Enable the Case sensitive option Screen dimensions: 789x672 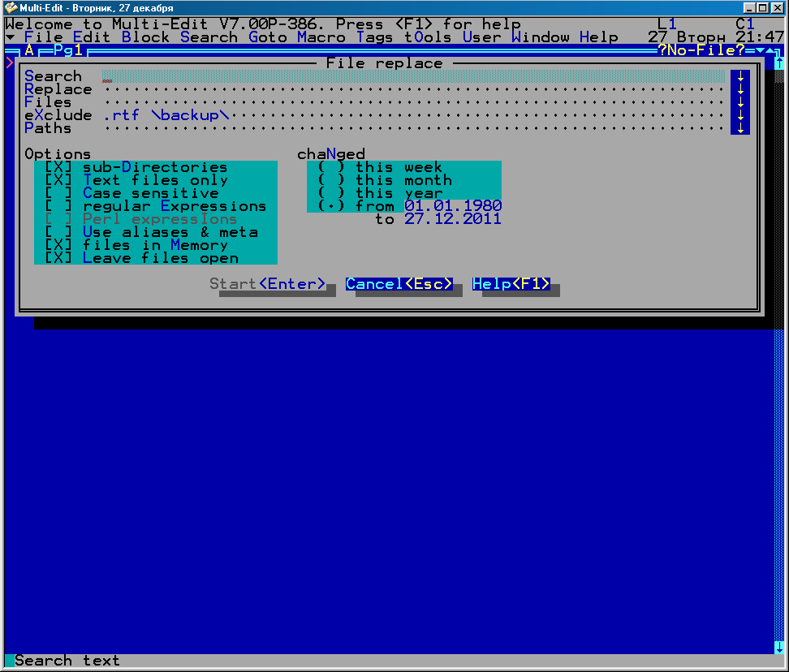[131, 193]
